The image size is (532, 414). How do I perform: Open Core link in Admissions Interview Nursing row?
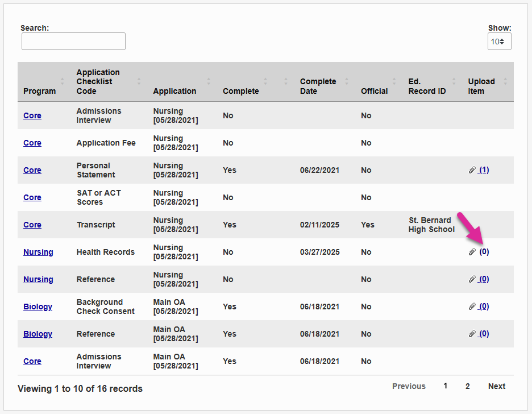pyautogui.click(x=32, y=115)
